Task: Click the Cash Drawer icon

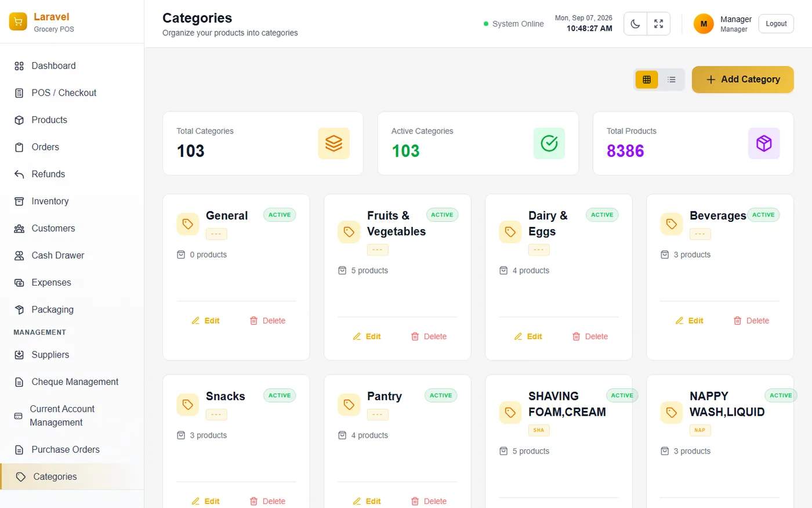Action: click(x=19, y=255)
